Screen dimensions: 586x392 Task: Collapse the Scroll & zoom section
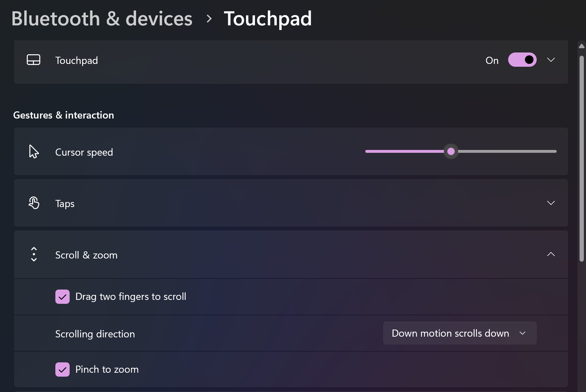551,254
